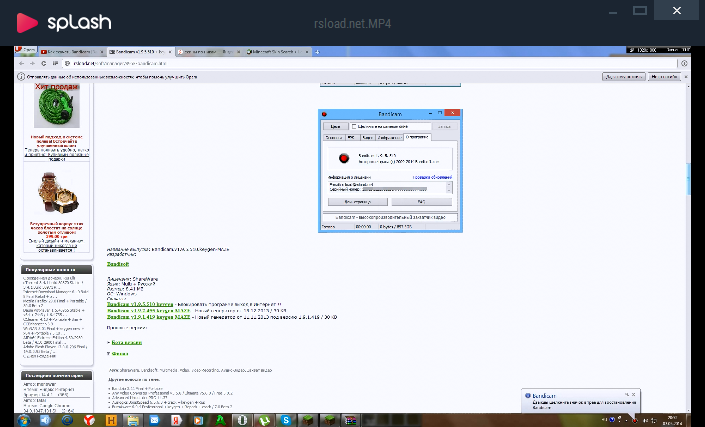This screenshot has width=705, height=427.
Task: Open a new browser tab with plus button
Action: click(317, 52)
